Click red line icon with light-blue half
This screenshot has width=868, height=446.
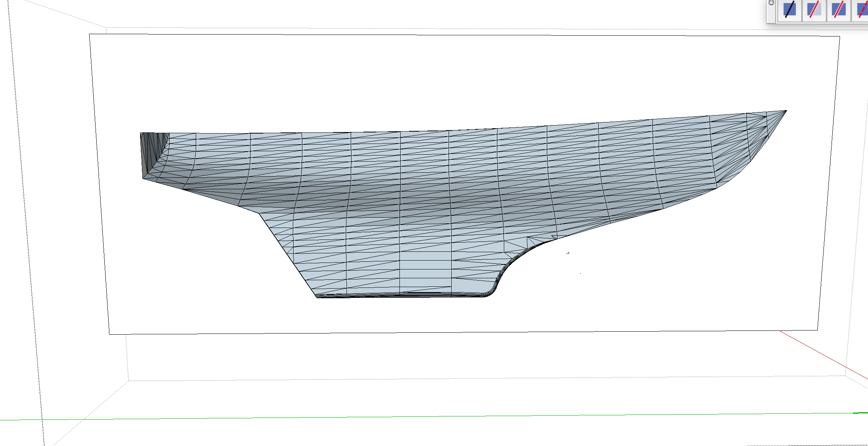[x=814, y=10]
